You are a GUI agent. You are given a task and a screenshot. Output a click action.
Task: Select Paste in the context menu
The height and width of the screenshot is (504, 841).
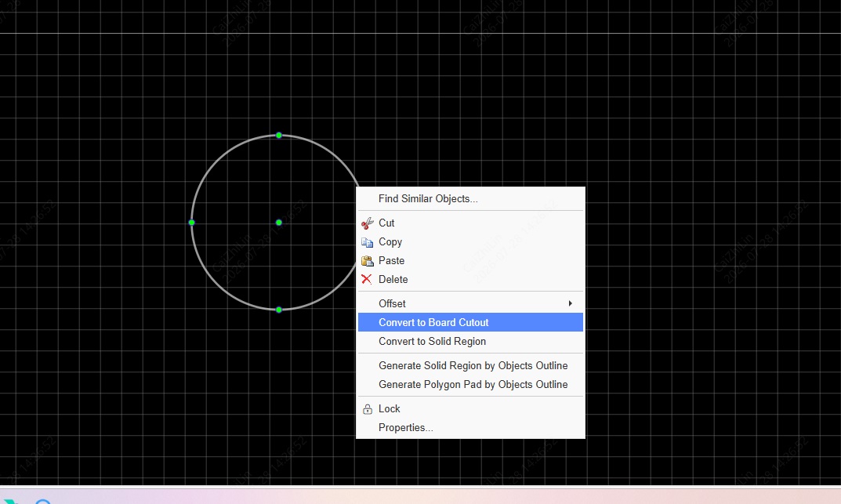(470, 260)
